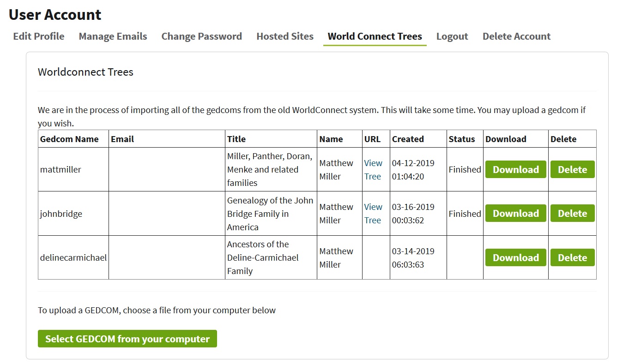Open the Delete Account page

(x=516, y=36)
